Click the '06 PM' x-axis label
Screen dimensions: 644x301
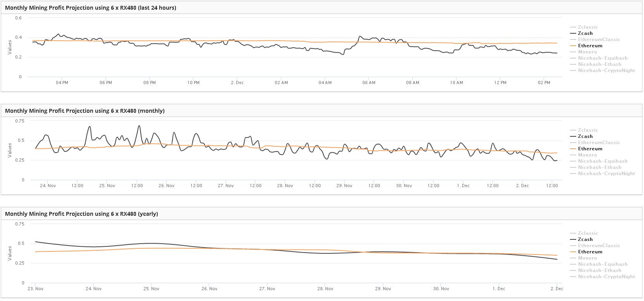[x=106, y=83]
